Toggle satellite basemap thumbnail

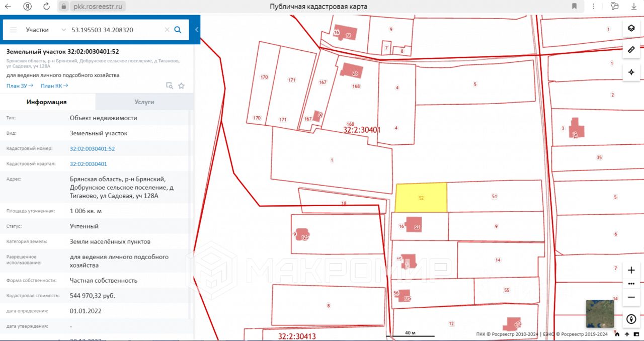600,314
